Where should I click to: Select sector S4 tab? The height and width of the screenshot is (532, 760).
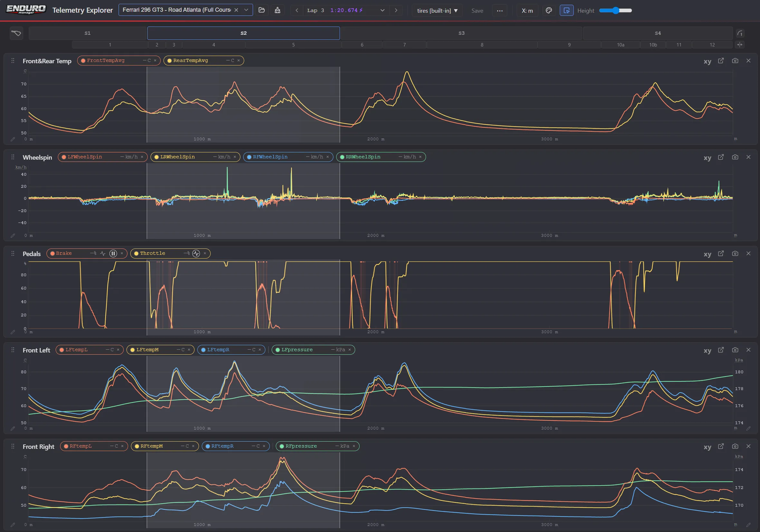pyautogui.click(x=658, y=33)
